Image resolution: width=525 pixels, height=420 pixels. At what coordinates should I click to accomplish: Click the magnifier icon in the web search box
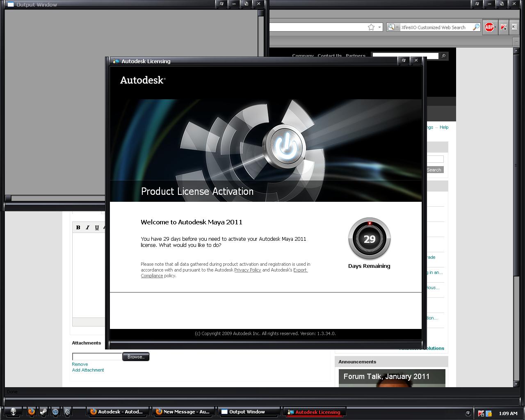[476, 27]
